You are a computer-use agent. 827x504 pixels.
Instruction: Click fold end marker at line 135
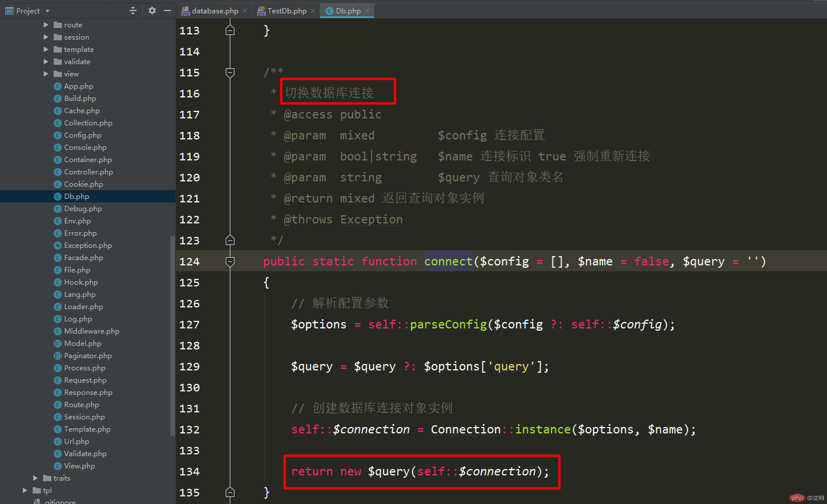(230, 492)
